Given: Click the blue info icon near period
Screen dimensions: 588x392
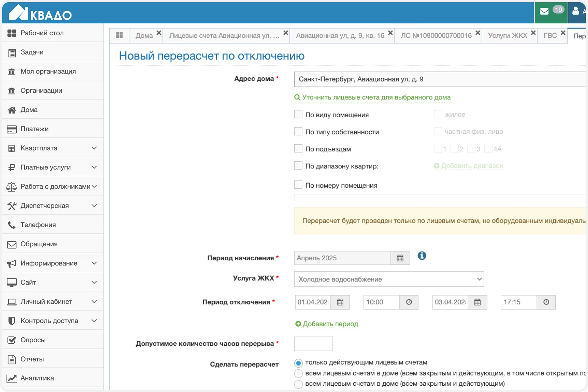Looking at the screenshot, I should coord(422,255).
